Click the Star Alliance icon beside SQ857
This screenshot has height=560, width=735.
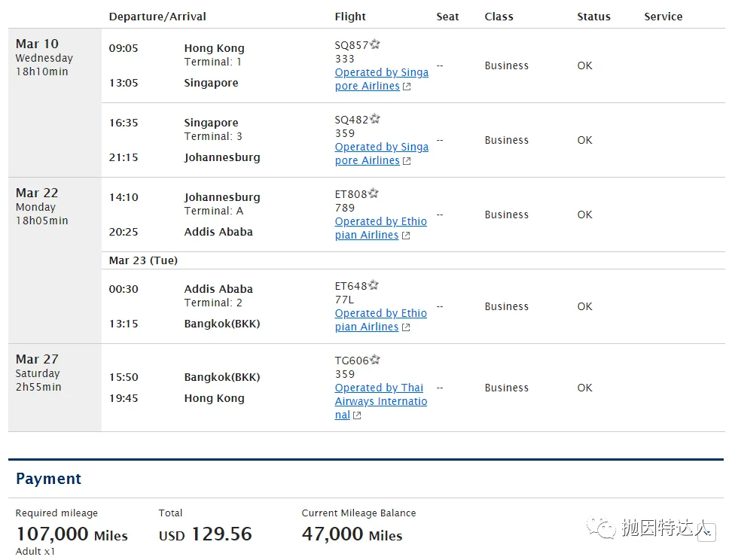pyautogui.click(x=375, y=45)
